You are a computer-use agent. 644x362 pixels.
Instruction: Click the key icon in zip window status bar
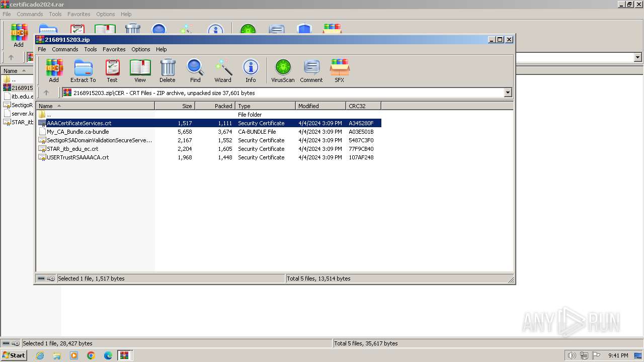51,279
